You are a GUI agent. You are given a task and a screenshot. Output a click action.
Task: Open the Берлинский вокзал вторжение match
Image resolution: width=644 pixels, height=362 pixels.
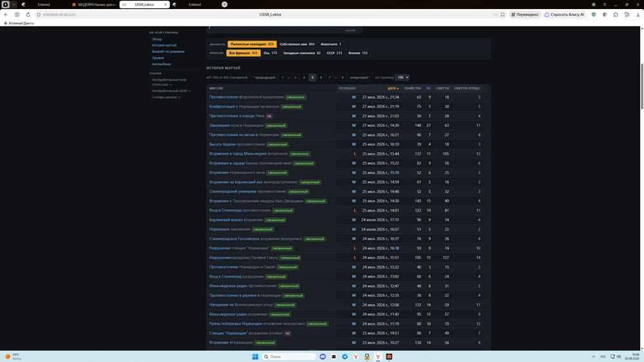(236, 220)
